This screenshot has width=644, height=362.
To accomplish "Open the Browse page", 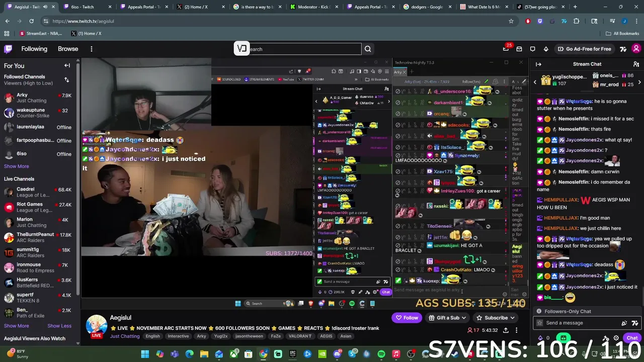I will (68, 49).
